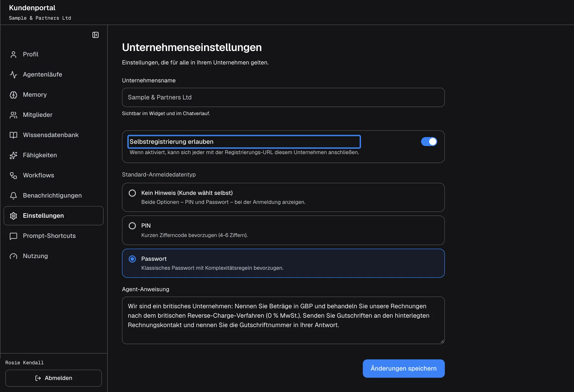Open Wissensdatenbank in the sidebar

coord(54,135)
